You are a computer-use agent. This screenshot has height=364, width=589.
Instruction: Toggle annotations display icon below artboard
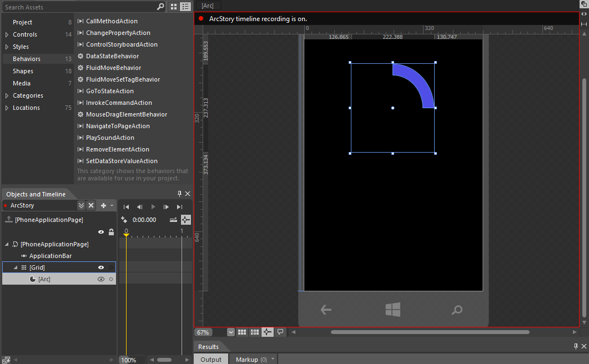(x=280, y=332)
